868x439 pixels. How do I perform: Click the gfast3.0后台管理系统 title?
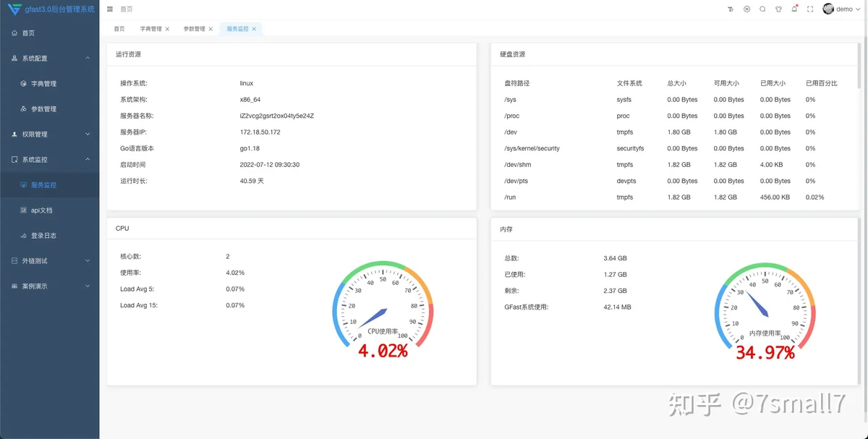tap(60, 9)
